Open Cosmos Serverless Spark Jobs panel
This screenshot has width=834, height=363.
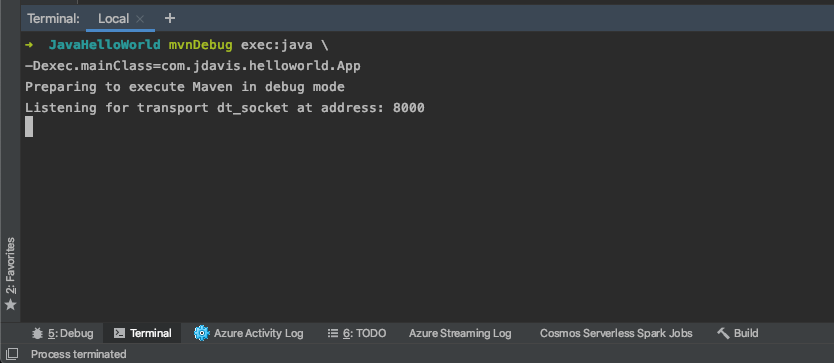click(x=616, y=333)
